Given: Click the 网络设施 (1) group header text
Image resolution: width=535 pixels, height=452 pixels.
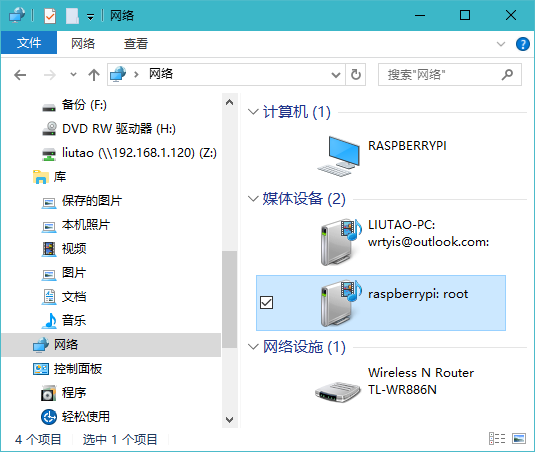Looking at the screenshot, I should point(304,347).
